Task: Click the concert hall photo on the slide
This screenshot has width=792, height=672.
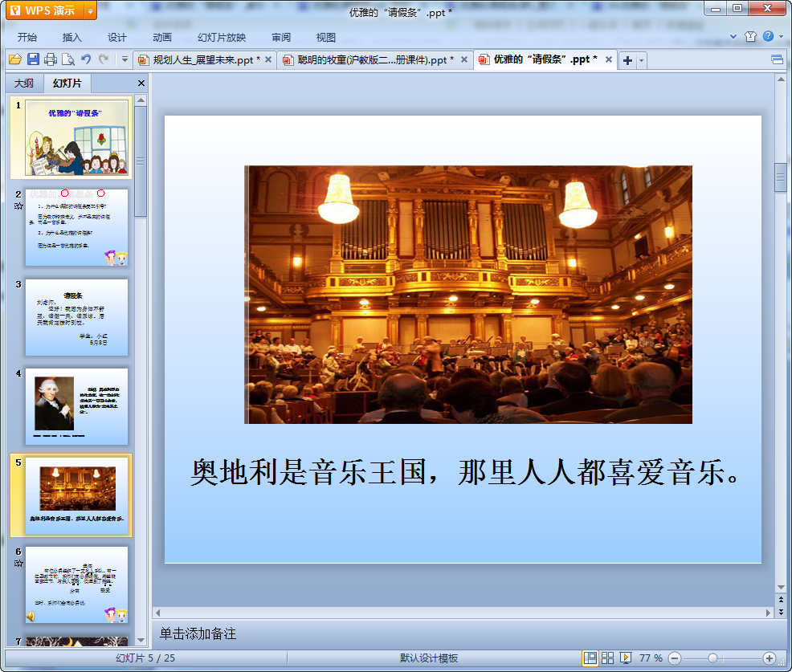Action: tap(468, 295)
